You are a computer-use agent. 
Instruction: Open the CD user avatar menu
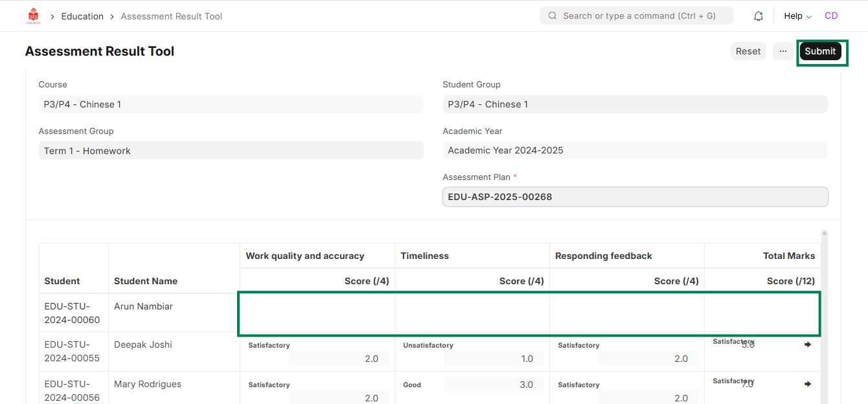830,16
